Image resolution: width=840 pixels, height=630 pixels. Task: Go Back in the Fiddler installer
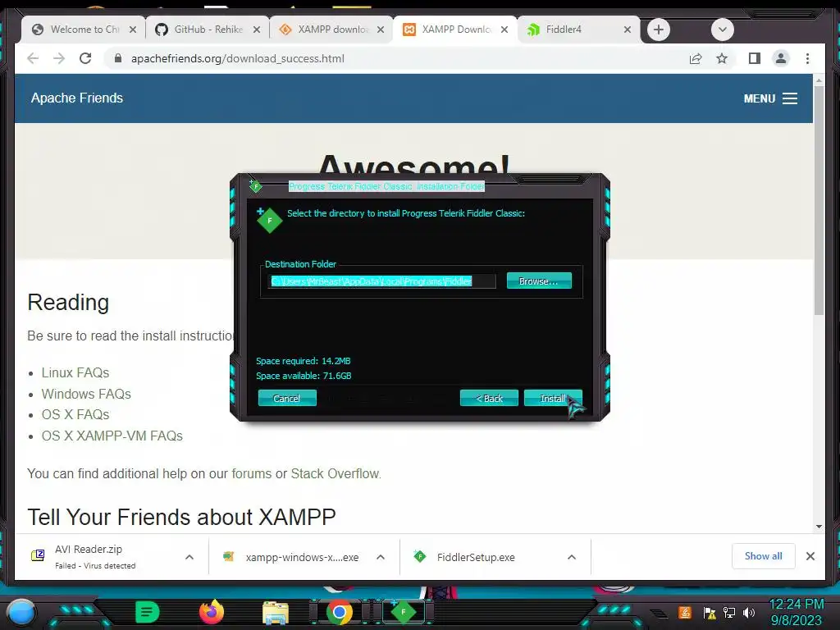click(x=489, y=398)
